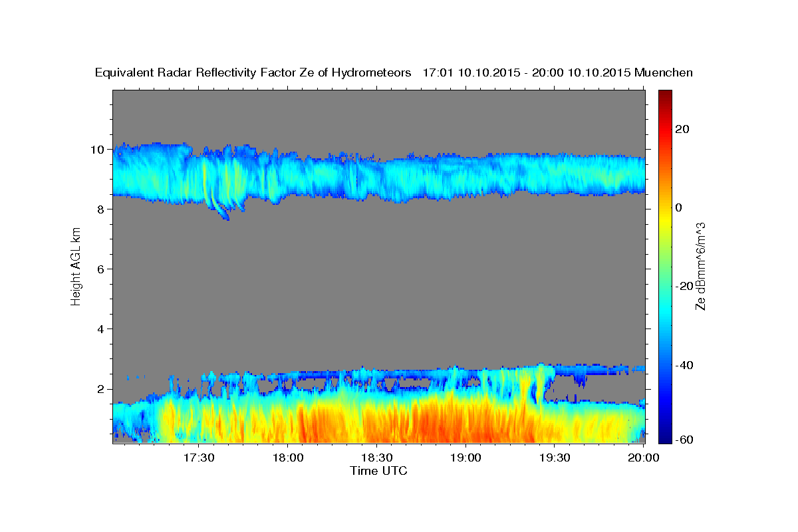Click the '19:30' time tick label
Image resolution: width=798 pixels, height=532 pixels.
click(555, 458)
